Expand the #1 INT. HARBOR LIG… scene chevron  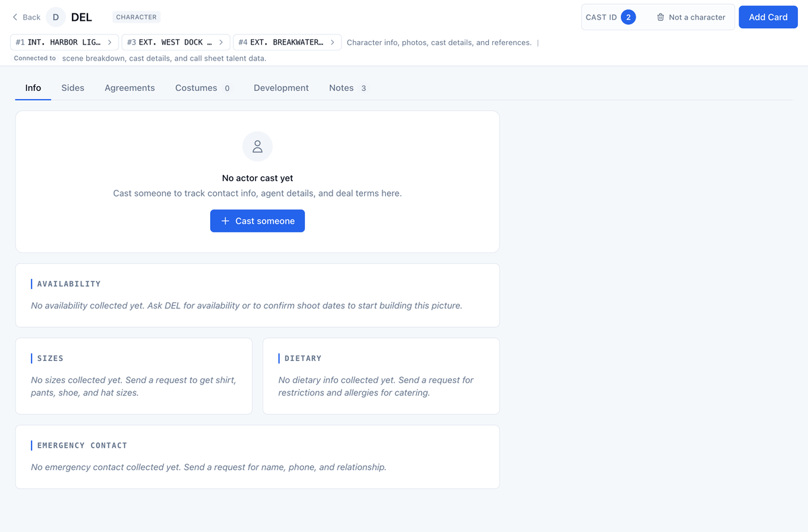pyautogui.click(x=110, y=42)
